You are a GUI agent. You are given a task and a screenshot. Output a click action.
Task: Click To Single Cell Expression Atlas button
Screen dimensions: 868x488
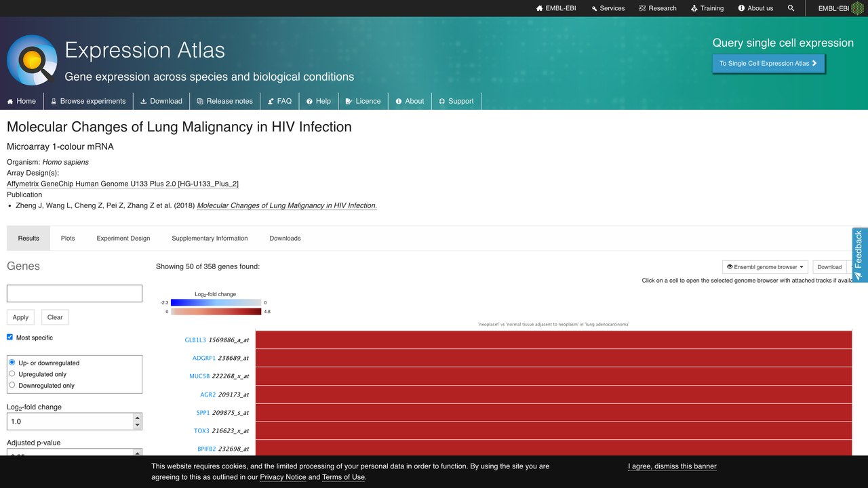point(768,63)
